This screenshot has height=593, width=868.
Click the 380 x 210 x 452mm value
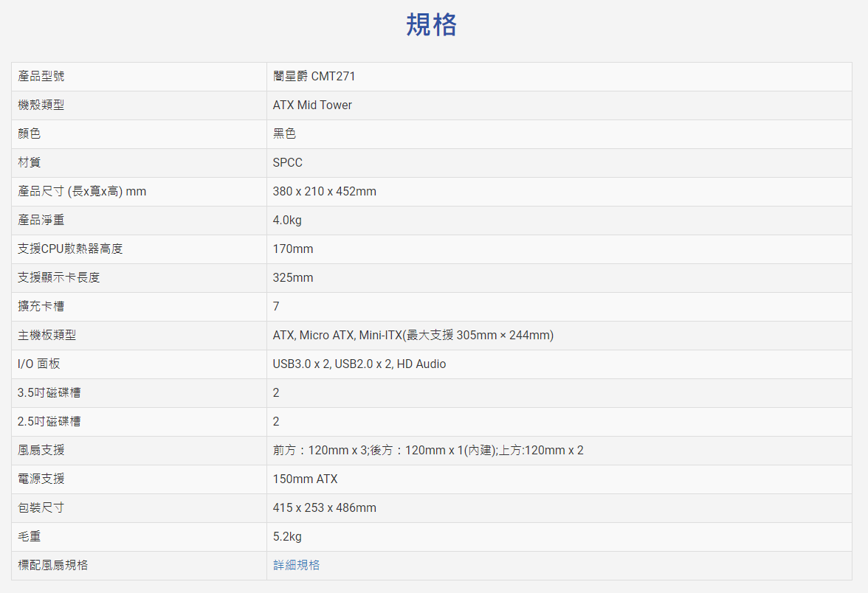point(325,192)
